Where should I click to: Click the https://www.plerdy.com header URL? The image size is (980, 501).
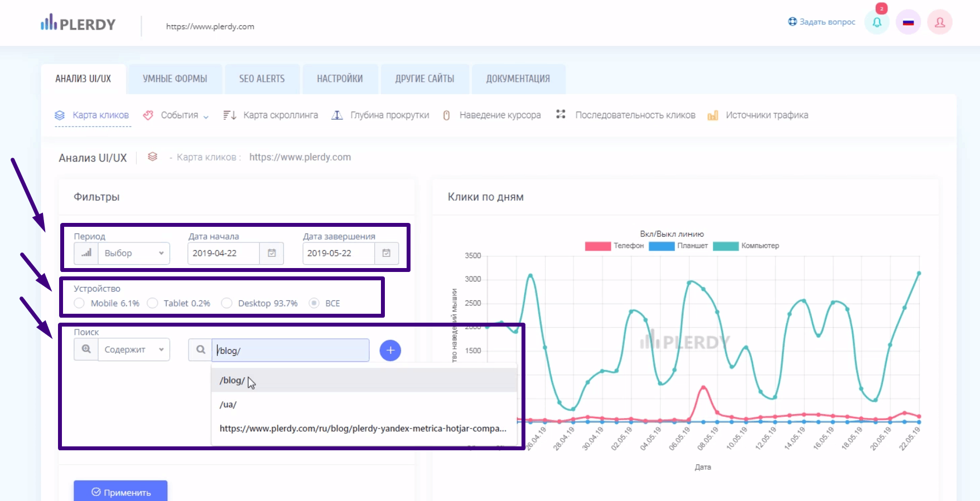coord(210,26)
